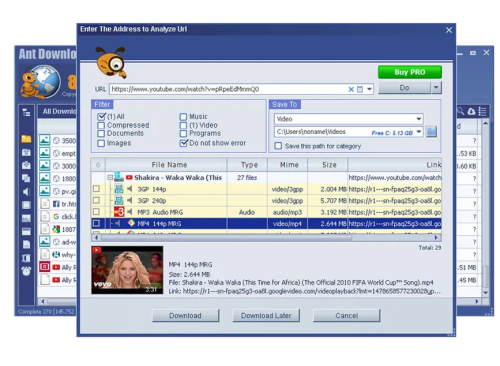Click right arrow of file list scrollbar
The height and width of the screenshot is (366, 500).
click(436, 237)
